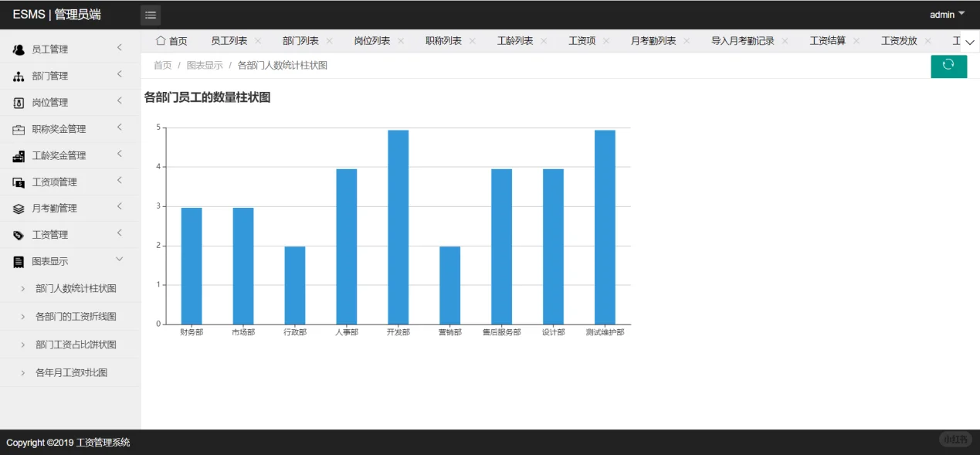Close the 部门列表 tab
Screen dimensions: 980x455
coord(330,40)
